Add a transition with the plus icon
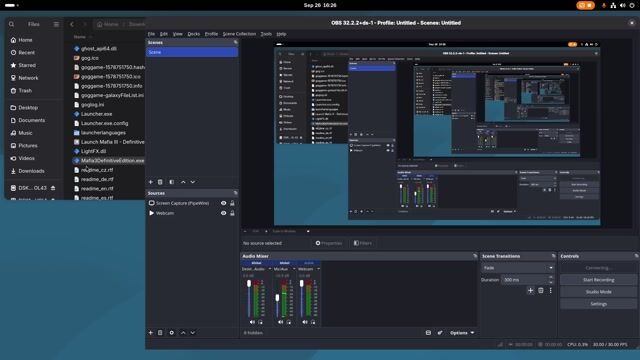The width and height of the screenshot is (640, 360). pos(530,291)
